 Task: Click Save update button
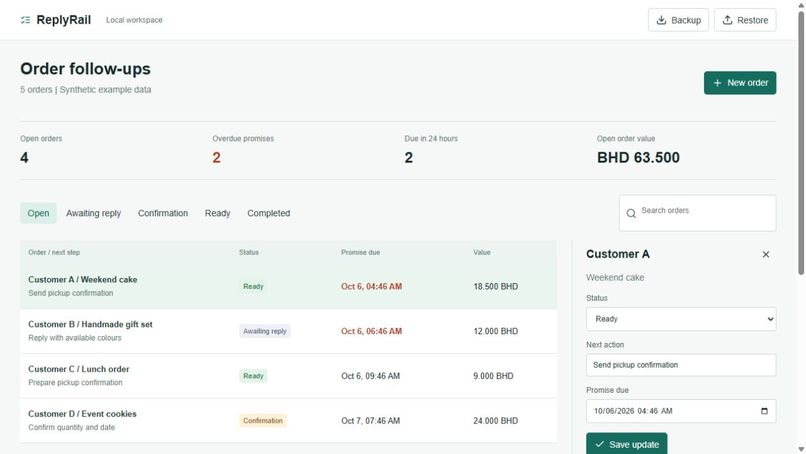point(627,444)
